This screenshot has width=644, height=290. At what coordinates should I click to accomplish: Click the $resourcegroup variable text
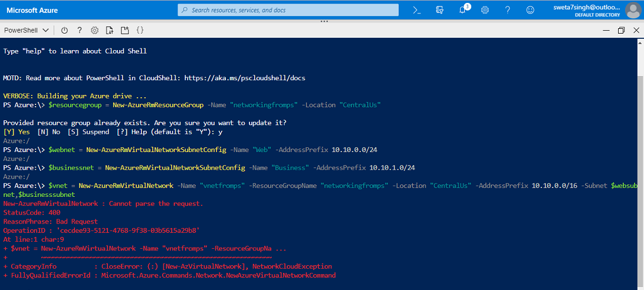pyautogui.click(x=75, y=105)
